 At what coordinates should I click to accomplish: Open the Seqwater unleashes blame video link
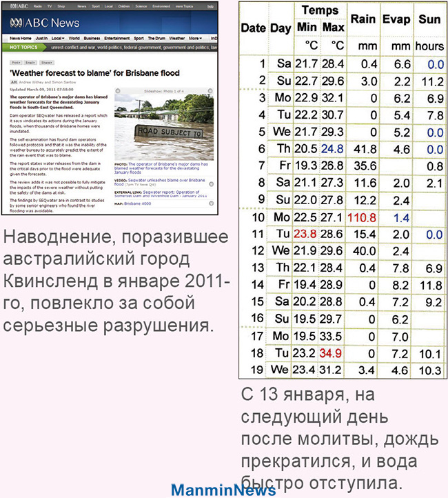point(160,182)
